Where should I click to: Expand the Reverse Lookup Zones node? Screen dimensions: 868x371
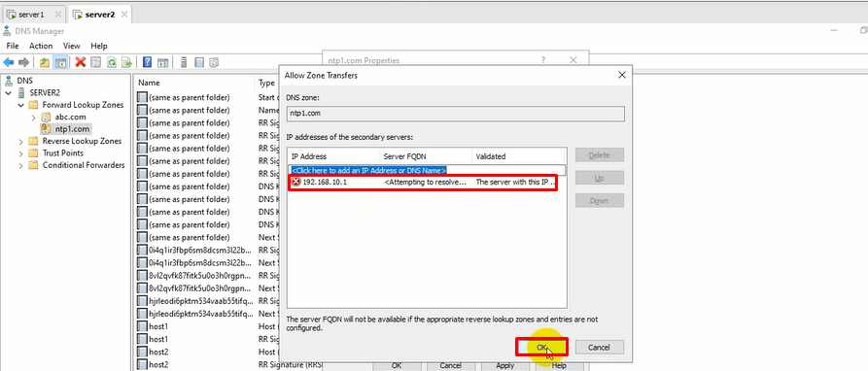tap(21, 141)
